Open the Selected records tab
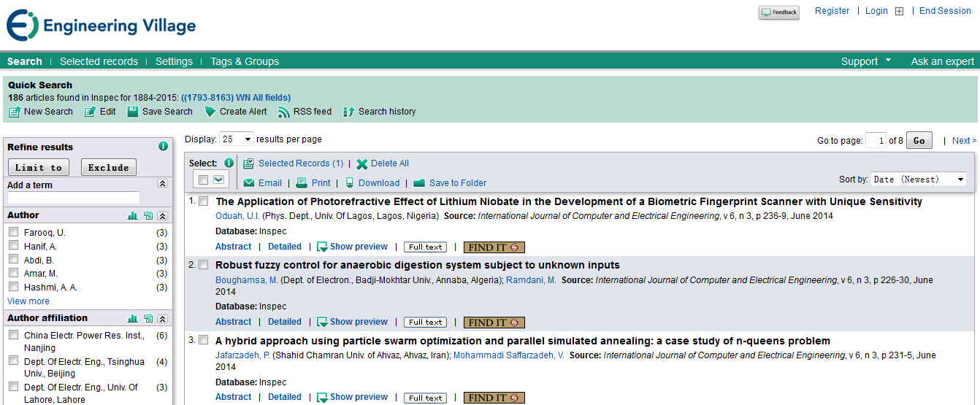Viewport: 980px width, 405px height. (x=99, y=62)
